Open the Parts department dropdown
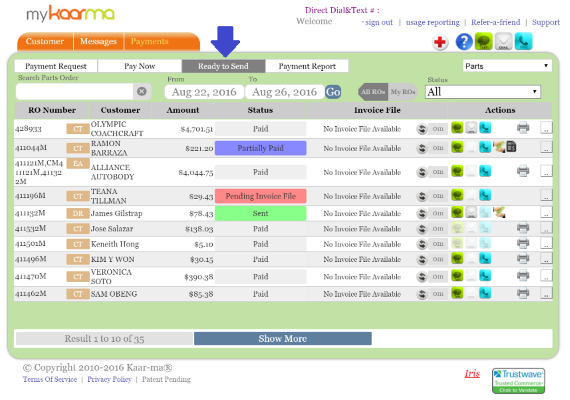The width and height of the screenshot is (570, 400). click(x=507, y=66)
